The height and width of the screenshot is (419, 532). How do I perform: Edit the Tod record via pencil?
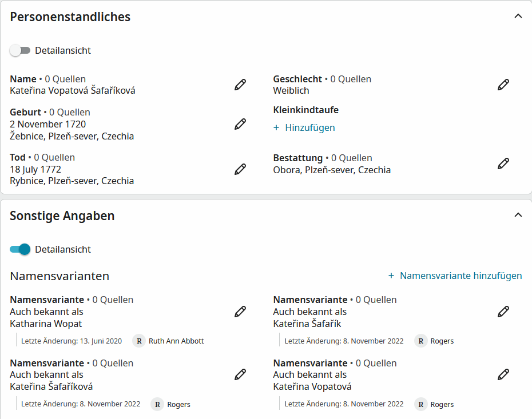coord(240,169)
